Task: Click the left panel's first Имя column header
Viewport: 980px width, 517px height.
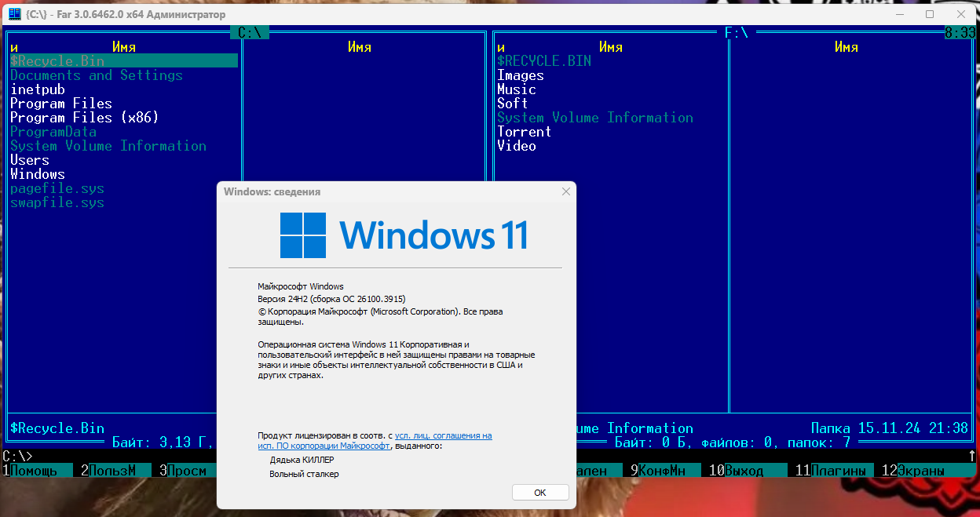Action: point(124,47)
